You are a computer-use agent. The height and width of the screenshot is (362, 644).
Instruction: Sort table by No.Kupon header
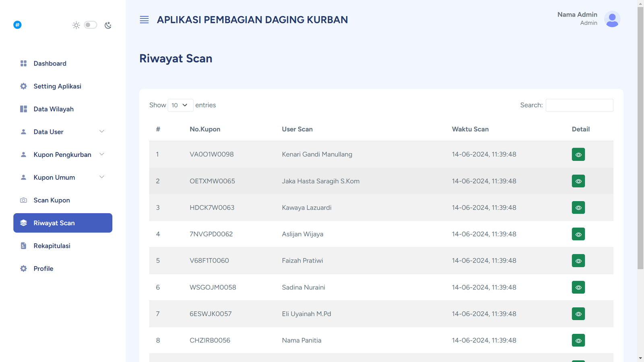click(x=205, y=129)
